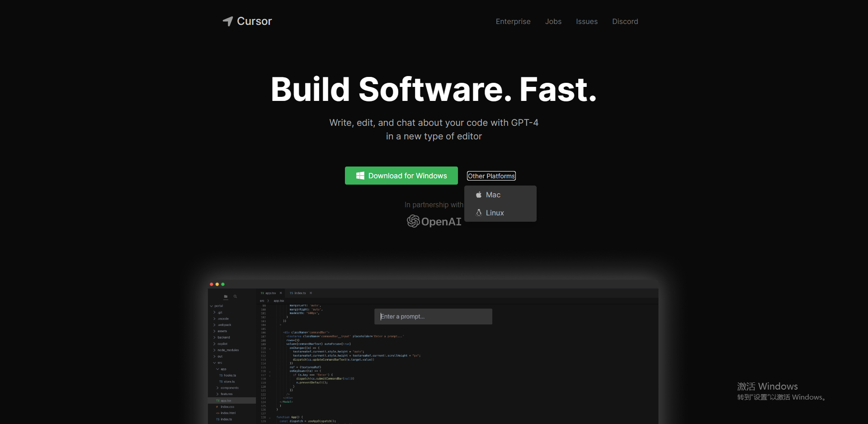The width and height of the screenshot is (868, 424).
Task: Click the search magnifier icon in editor sidebar
Action: pos(235,296)
